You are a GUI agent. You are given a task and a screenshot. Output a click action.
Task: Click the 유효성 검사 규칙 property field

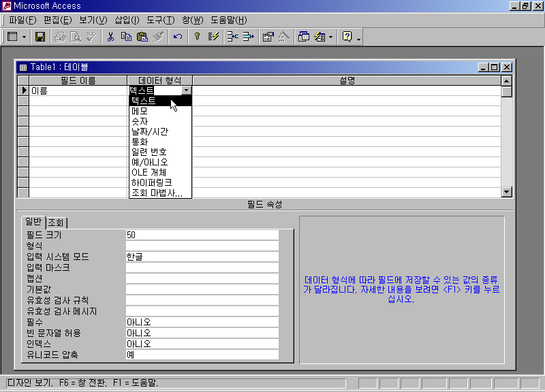tap(202, 300)
